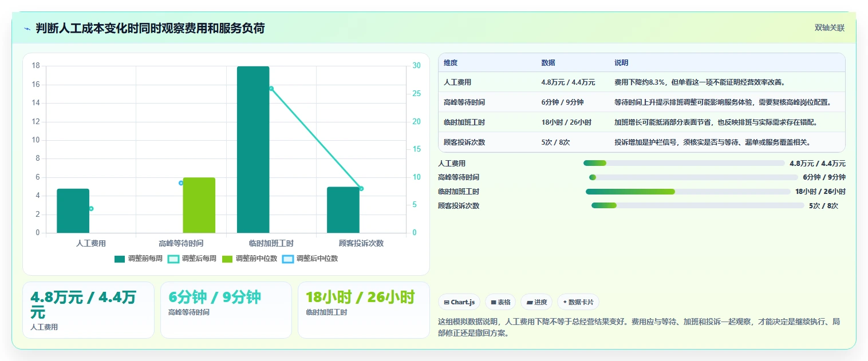
Task: Click the 顾客投诉次数 bar in chart
Action: (343, 210)
